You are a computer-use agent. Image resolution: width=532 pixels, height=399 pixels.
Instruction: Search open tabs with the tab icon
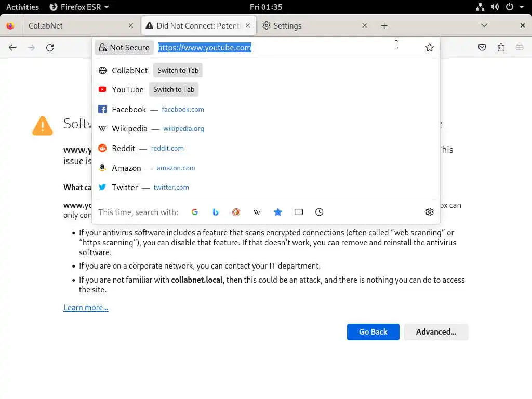coord(299,212)
